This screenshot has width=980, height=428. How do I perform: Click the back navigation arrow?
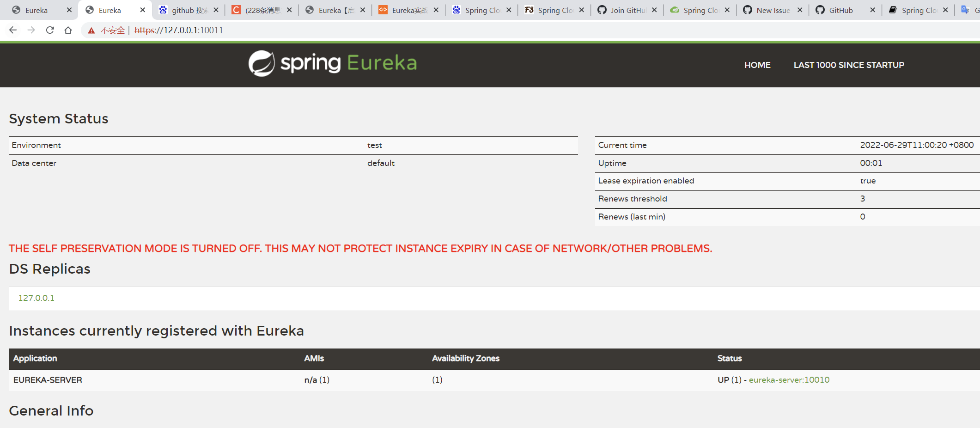click(12, 30)
